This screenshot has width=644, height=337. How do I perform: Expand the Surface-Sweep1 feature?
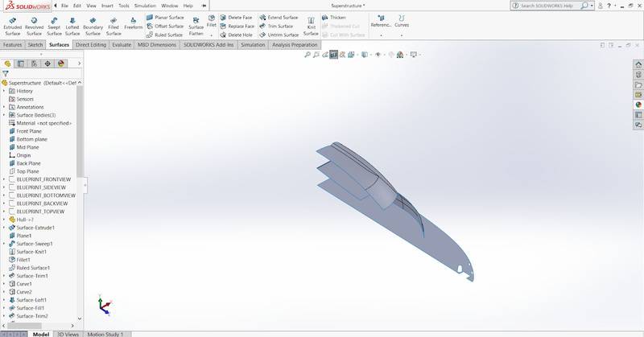click(x=4, y=244)
